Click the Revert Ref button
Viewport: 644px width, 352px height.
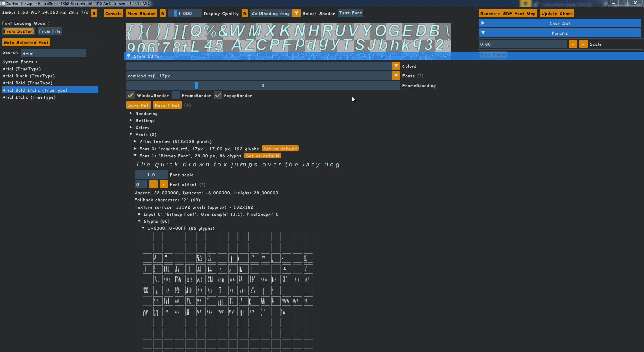click(167, 105)
